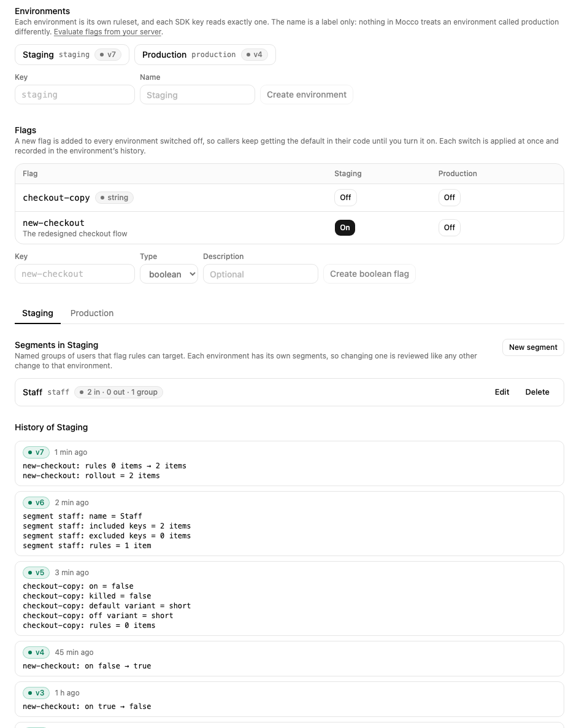
Task: Click the checkout-copy flag name
Action: (x=56, y=197)
